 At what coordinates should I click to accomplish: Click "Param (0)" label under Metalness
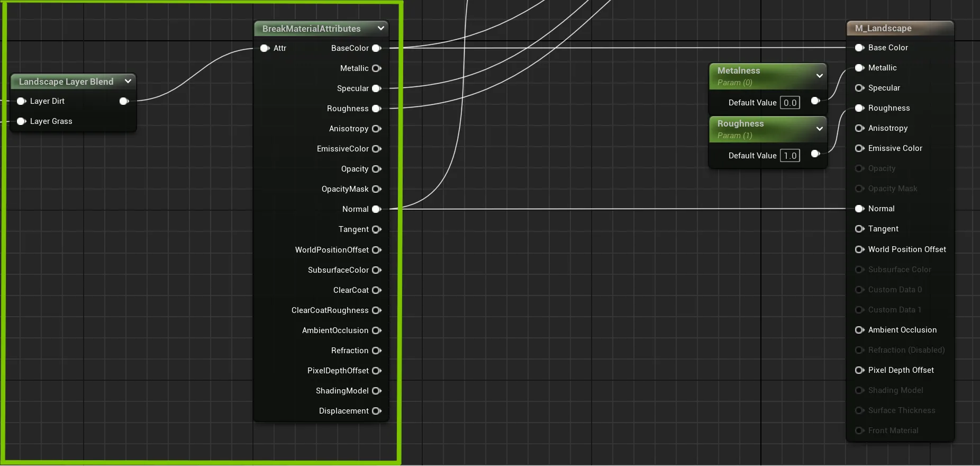coord(734,83)
